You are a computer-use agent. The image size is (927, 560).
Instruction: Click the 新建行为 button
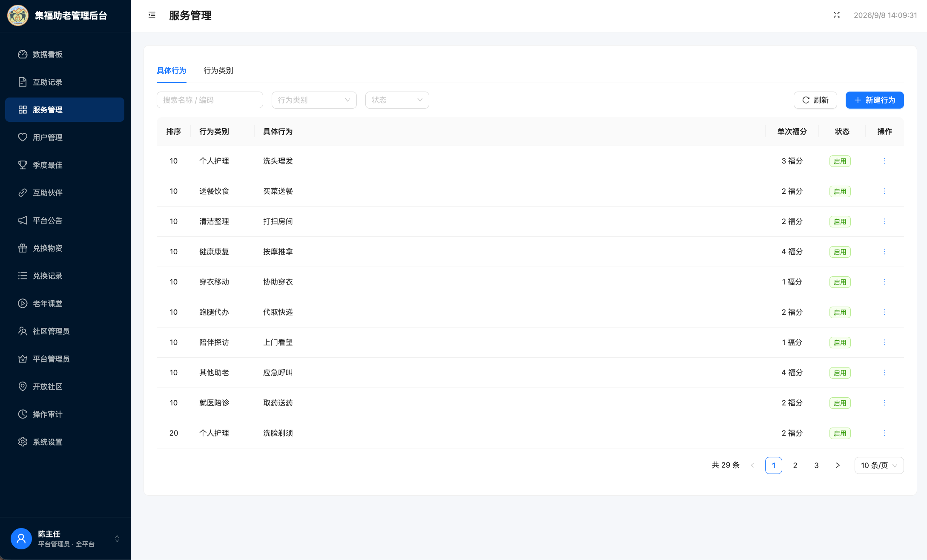pyautogui.click(x=875, y=100)
